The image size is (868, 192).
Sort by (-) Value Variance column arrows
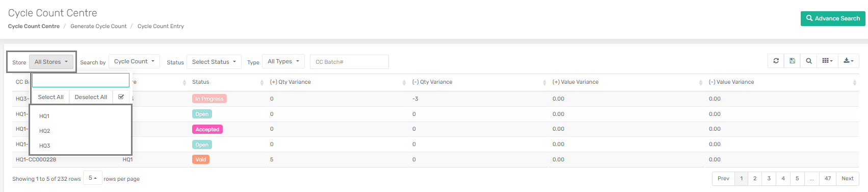[855, 82]
